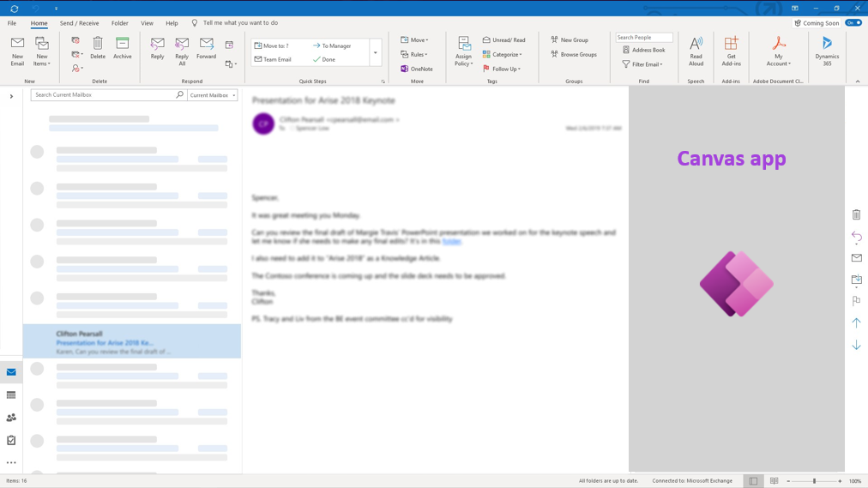Switch to the View tab

coord(147,23)
